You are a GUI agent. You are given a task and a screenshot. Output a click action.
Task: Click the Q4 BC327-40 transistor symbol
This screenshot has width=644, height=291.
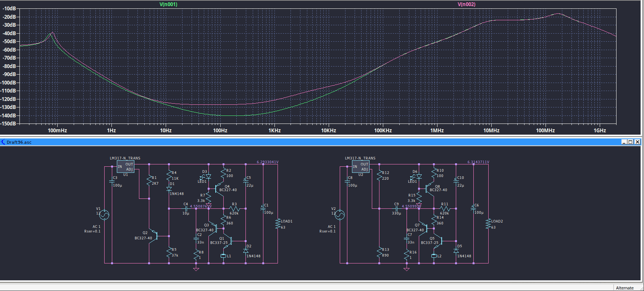(x=219, y=189)
